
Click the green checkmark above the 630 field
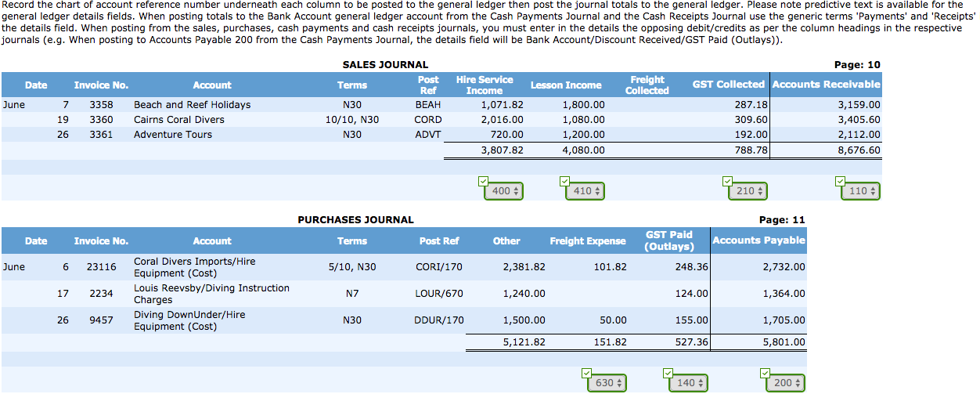(x=586, y=374)
